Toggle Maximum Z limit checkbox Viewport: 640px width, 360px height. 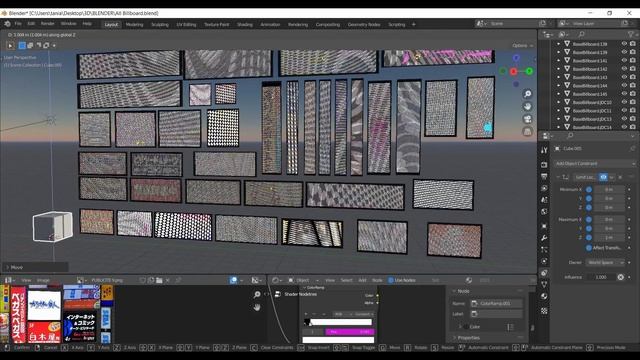coord(589,237)
